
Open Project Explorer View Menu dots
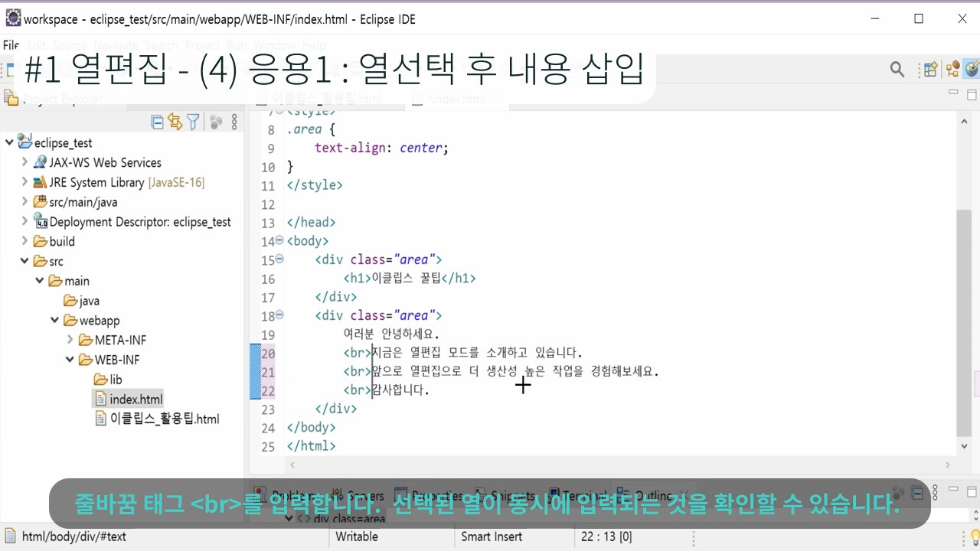(234, 122)
